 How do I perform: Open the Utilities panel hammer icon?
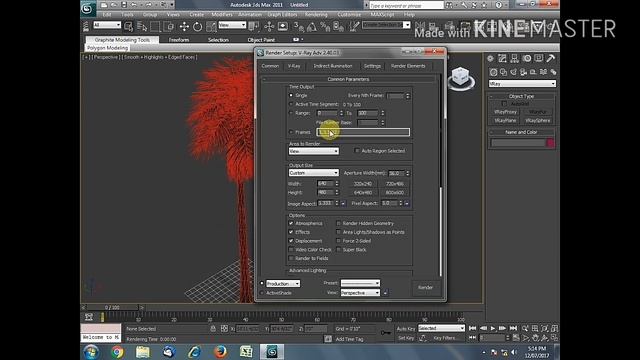[551, 58]
